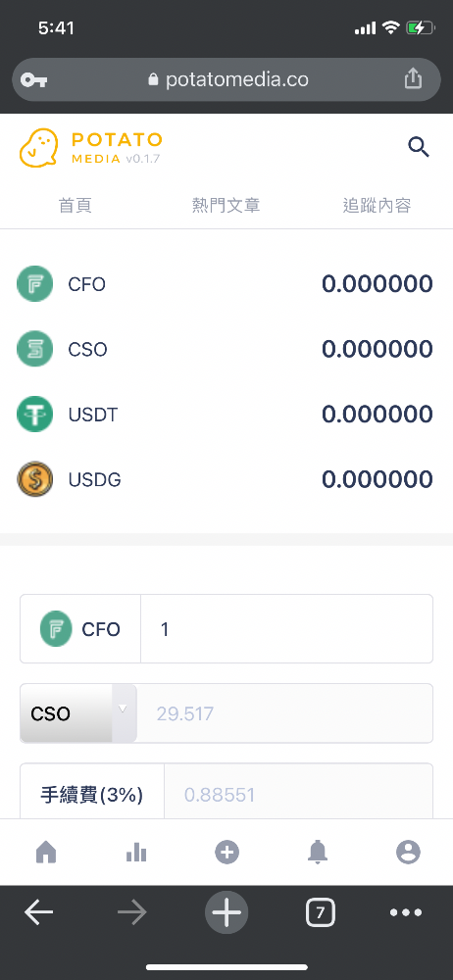
Task: Tap the circled plus create icon
Action: click(x=226, y=852)
